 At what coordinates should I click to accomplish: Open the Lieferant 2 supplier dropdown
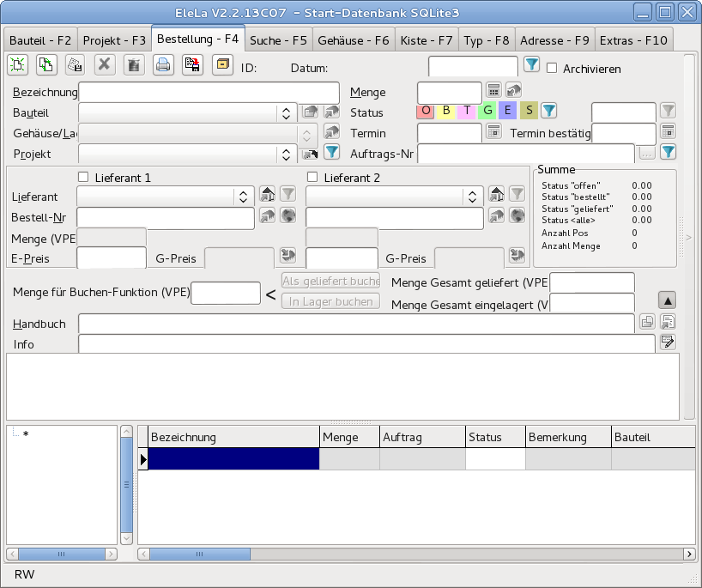click(395, 197)
